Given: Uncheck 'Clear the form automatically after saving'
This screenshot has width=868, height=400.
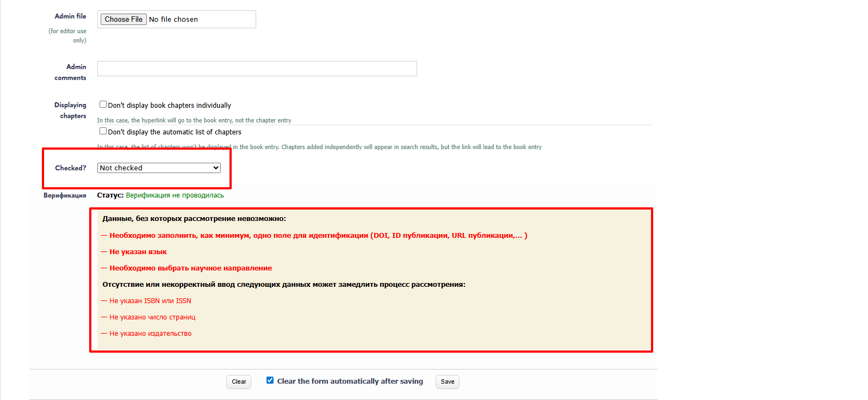Looking at the screenshot, I should pyautogui.click(x=270, y=380).
